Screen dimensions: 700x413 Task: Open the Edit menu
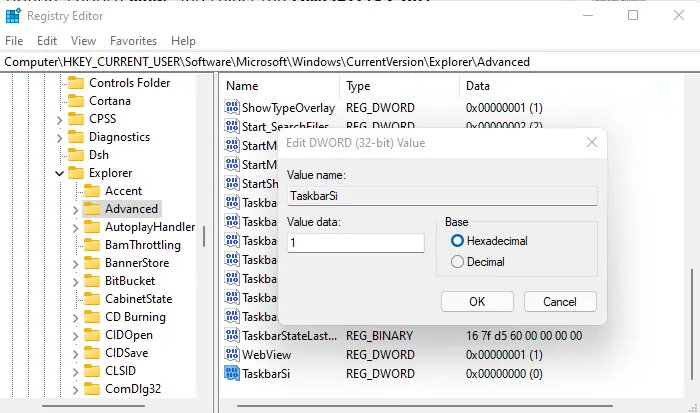[47, 41]
